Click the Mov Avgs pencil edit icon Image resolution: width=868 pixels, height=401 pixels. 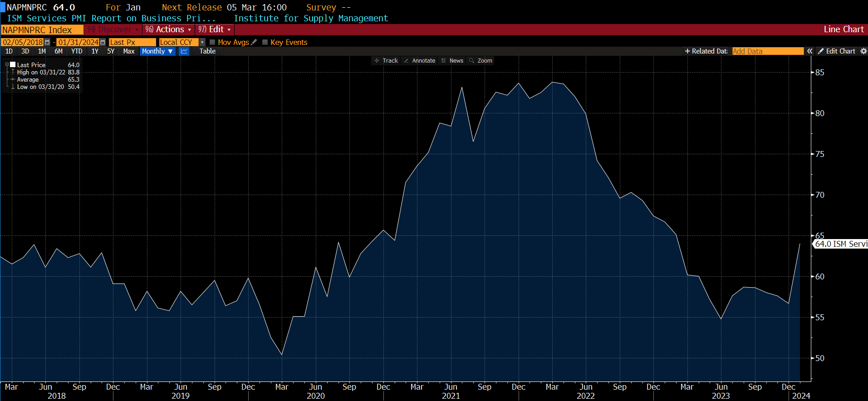click(x=254, y=42)
